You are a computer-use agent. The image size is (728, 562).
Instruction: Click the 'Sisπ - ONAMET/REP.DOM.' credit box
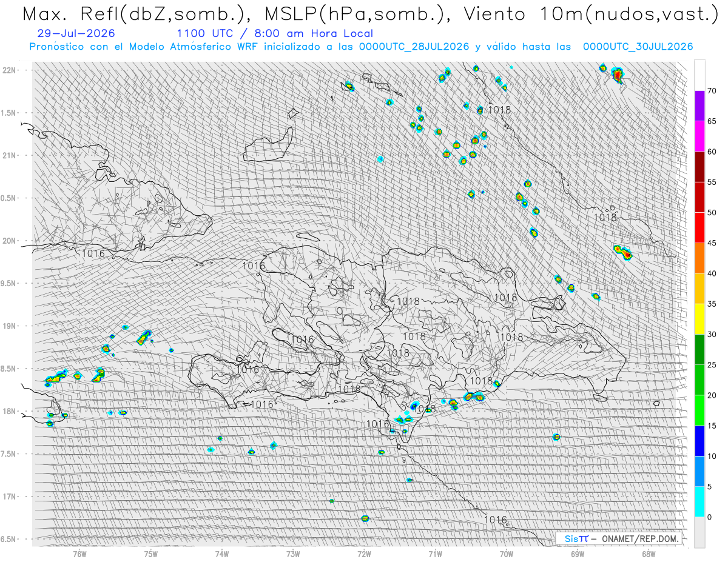619,538
